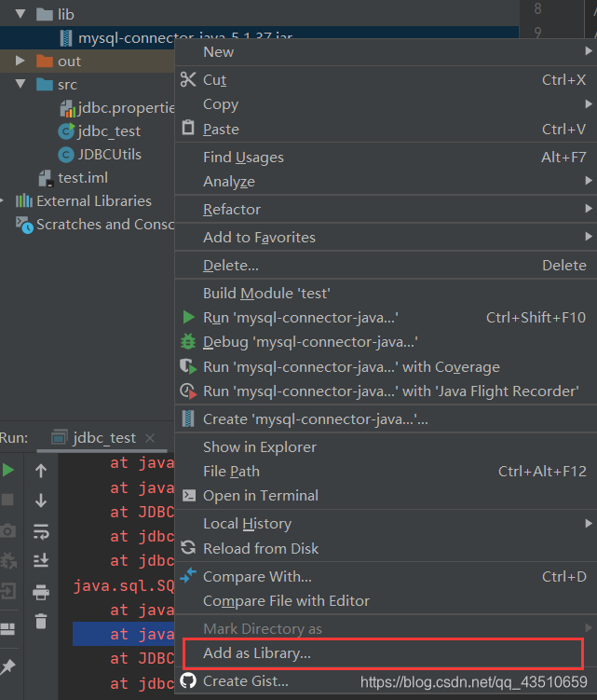The width and height of the screenshot is (597, 700).
Task: Select the mysql-connector jar file icon
Action: click(x=66, y=38)
